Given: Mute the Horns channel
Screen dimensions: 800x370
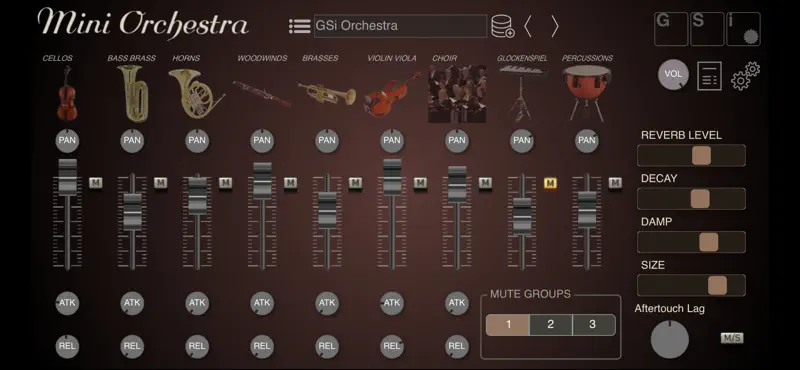Looking at the screenshot, I should 226,183.
